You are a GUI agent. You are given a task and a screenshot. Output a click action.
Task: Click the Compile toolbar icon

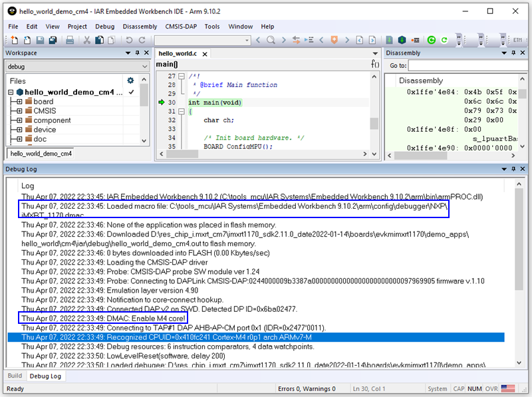point(390,40)
